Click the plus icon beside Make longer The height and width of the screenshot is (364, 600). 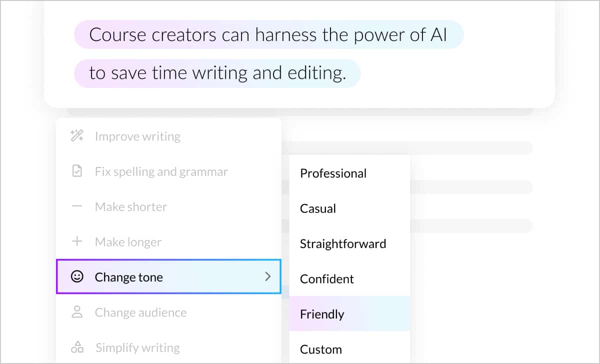click(76, 241)
